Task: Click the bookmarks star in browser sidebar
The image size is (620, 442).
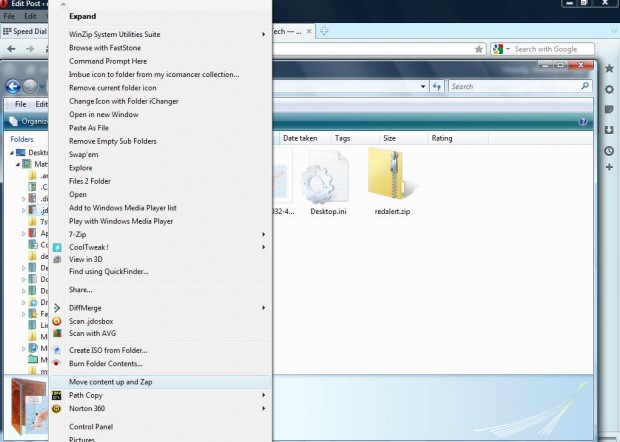Action: coord(609,68)
